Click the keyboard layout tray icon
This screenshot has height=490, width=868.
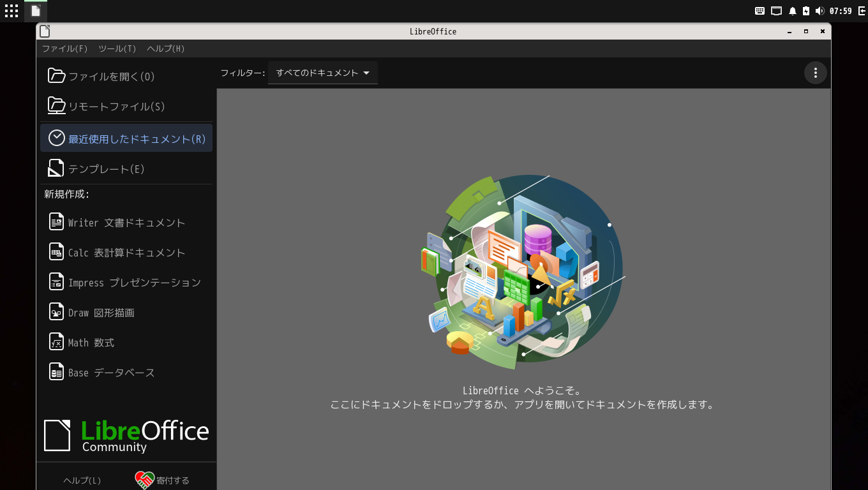(759, 11)
